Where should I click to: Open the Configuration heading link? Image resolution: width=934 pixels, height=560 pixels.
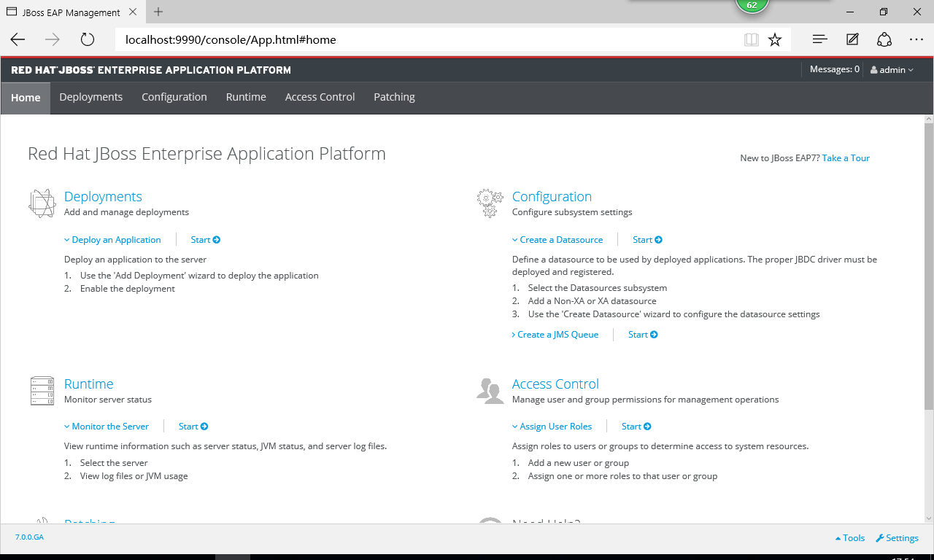[x=552, y=197]
